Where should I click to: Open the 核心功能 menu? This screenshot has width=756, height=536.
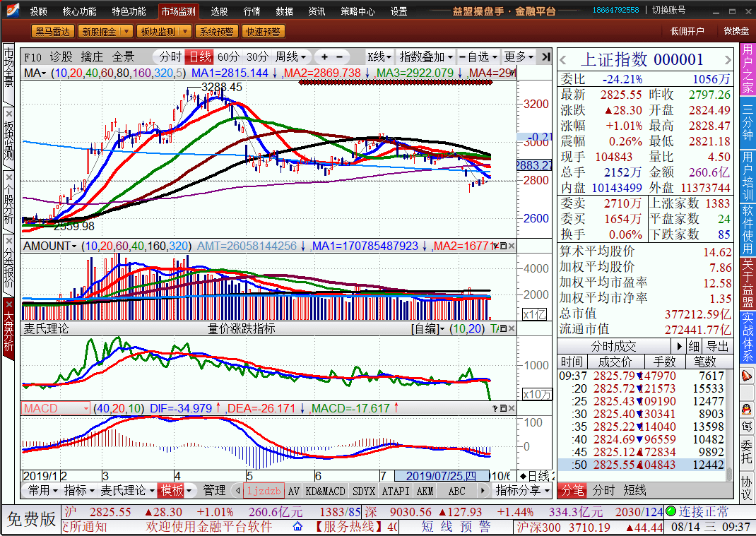click(x=80, y=11)
